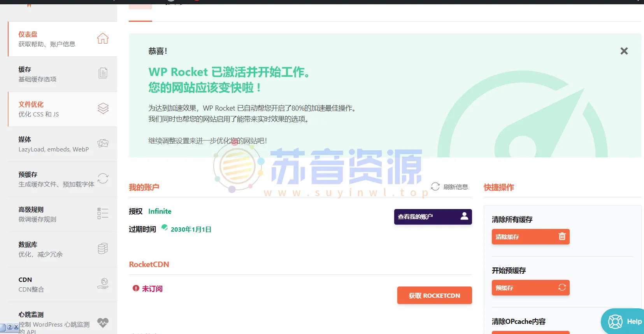The image size is (644, 334).
Task: Open the 数据库 database tab
Action: click(x=63, y=249)
